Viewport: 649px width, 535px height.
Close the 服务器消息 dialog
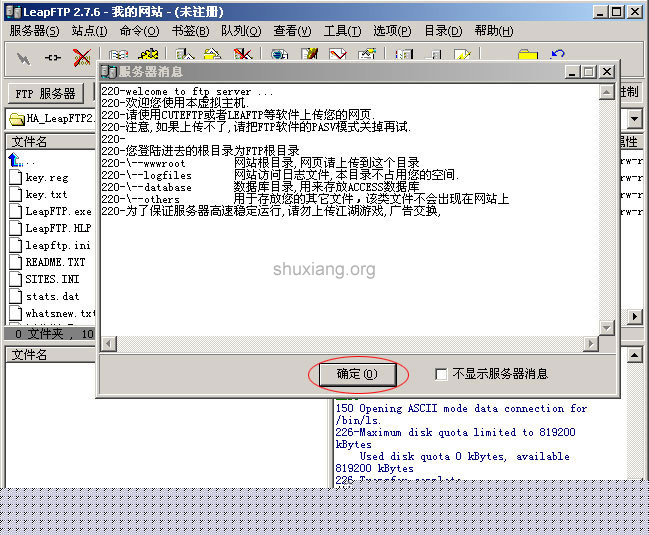pos(607,72)
